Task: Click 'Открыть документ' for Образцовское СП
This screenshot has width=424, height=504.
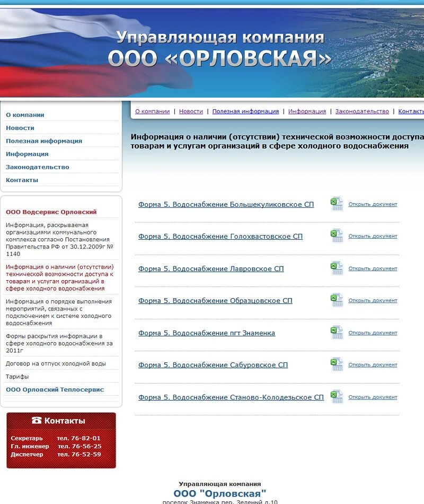Action: [x=373, y=300]
